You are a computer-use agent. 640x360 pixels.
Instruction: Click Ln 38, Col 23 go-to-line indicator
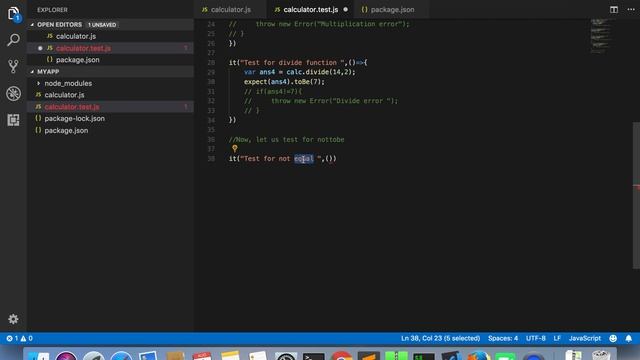click(440, 338)
